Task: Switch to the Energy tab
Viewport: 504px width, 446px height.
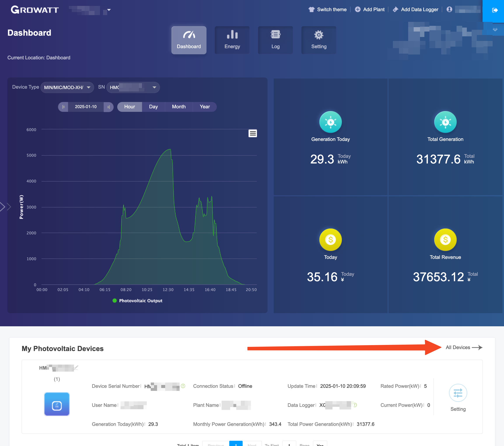Action: coord(232,40)
